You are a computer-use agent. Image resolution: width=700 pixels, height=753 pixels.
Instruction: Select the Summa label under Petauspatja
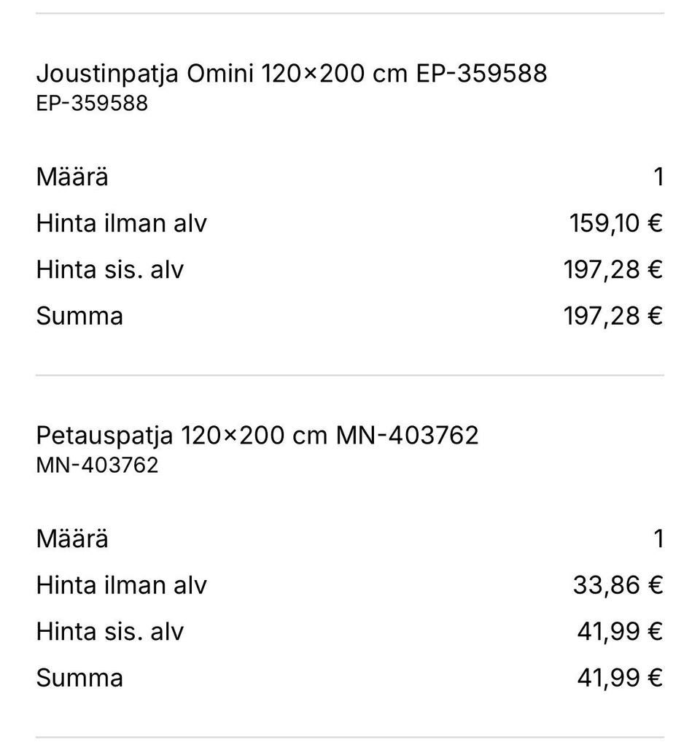pos(79,678)
